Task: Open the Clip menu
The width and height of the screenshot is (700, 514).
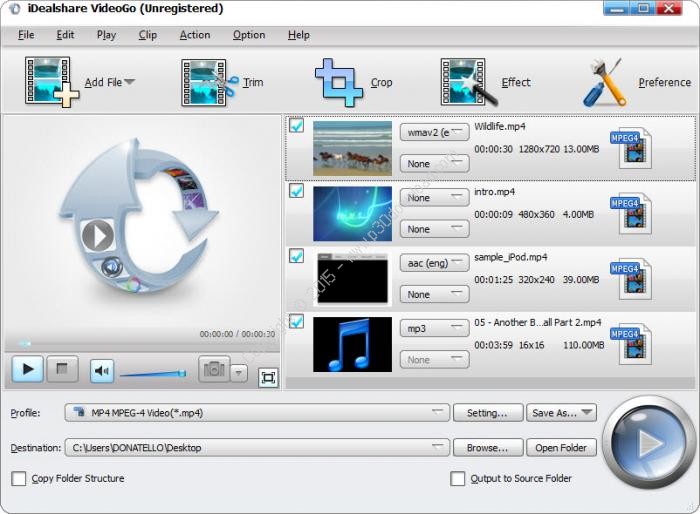Action: (x=147, y=35)
